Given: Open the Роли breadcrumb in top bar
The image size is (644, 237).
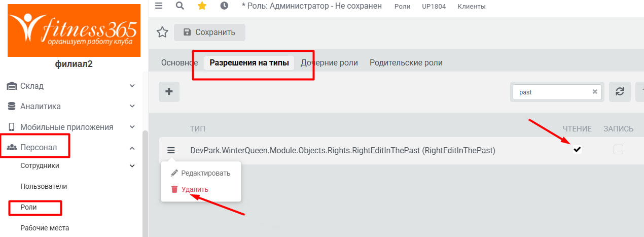Looking at the screenshot, I should (402, 7).
